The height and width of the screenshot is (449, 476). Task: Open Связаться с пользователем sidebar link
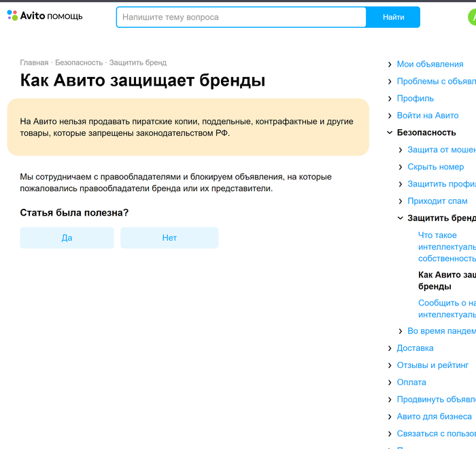(x=437, y=433)
